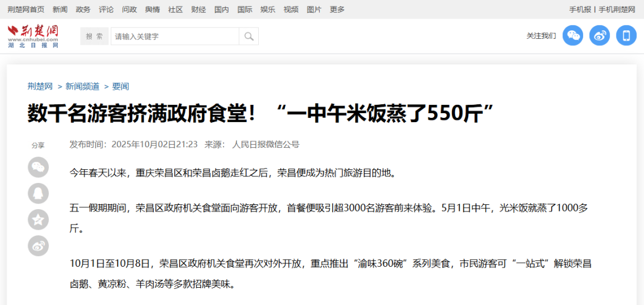Open the Weibo follow icon in header
The width and height of the screenshot is (644, 305).
point(599,36)
